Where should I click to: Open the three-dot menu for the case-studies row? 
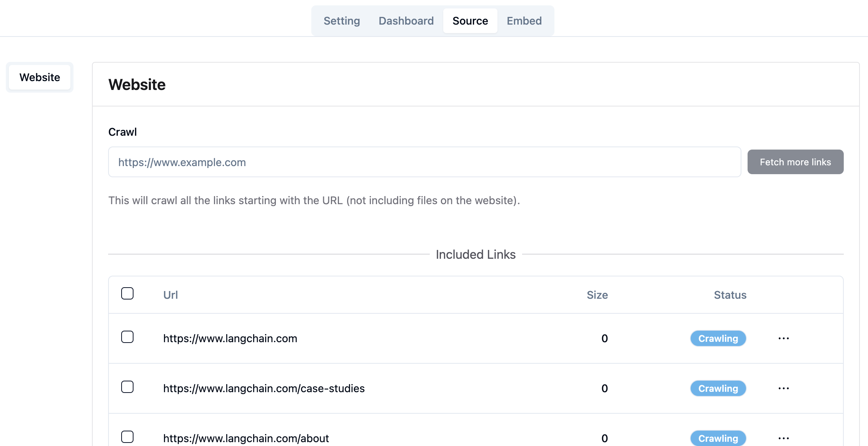783,388
